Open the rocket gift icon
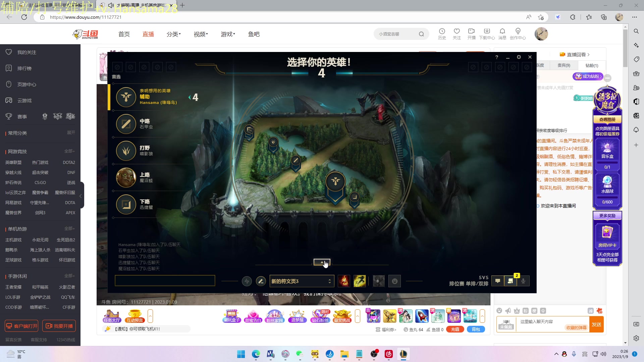Image resolution: width=644 pixels, height=362 pixels. pyautogui.click(x=422, y=316)
